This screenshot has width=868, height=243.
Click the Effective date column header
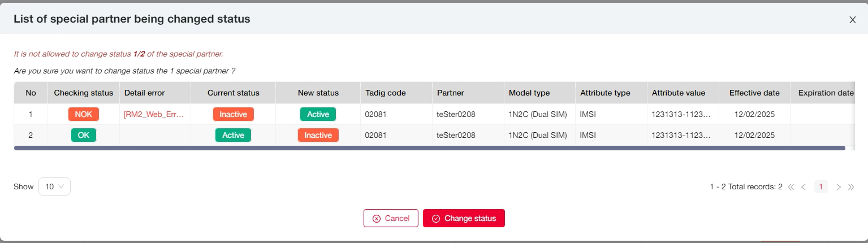754,93
